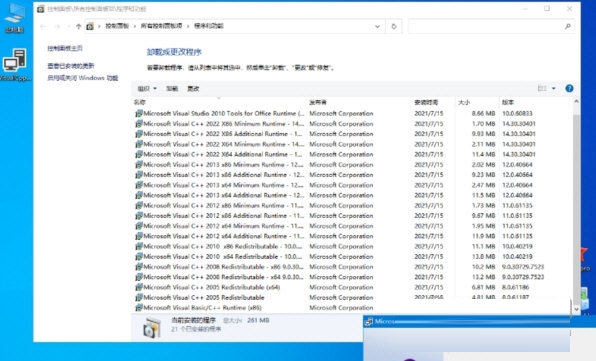Expand chevron before 控制面板 breadcrumb

(x=100, y=26)
